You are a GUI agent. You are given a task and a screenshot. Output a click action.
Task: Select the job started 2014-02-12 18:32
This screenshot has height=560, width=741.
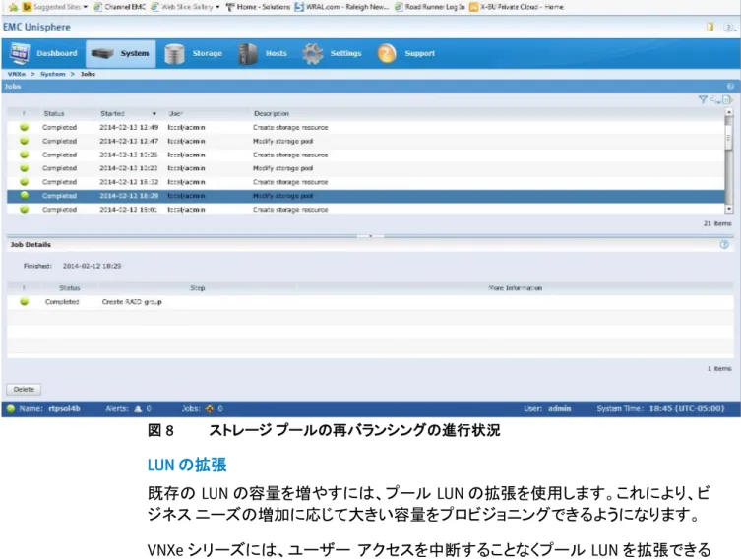coord(366,182)
